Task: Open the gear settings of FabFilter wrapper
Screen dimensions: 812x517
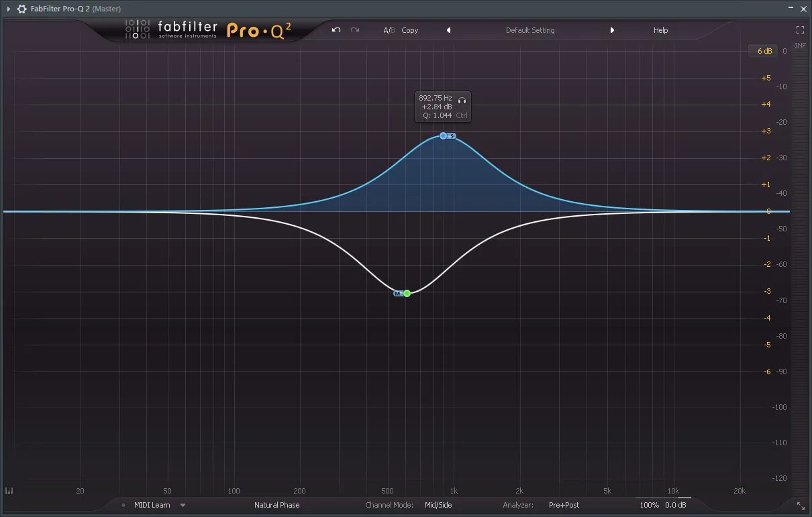Action: 21,9
